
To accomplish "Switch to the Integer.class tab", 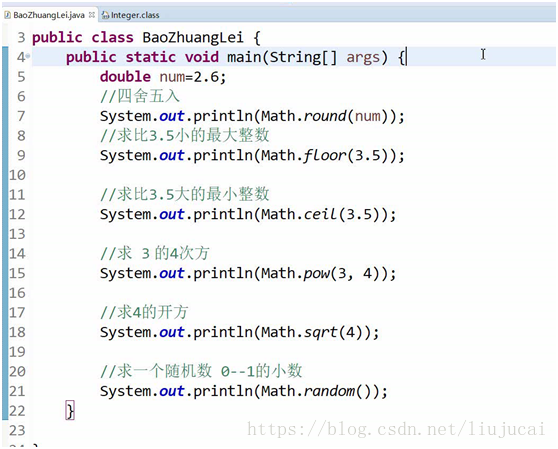I will (x=135, y=15).
